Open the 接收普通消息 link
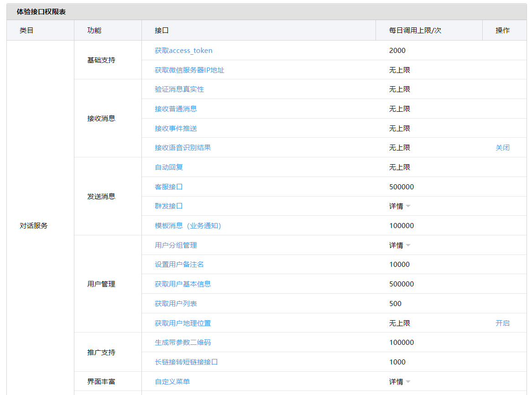The width and height of the screenshot is (532, 395). (176, 109)
